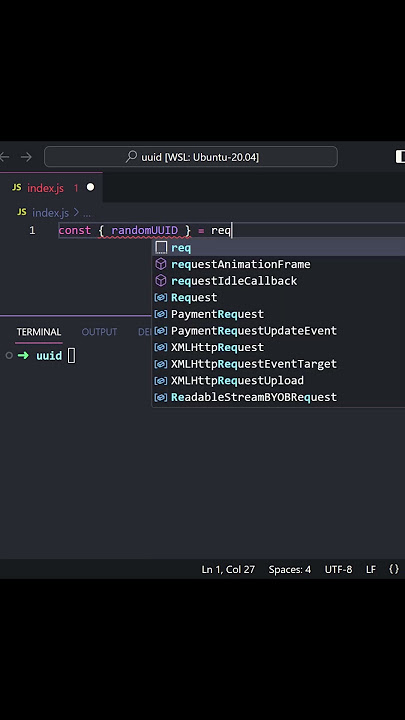Screen dimensions: 405x720
Task: Click Ln 1, Col 27 in the status bar
Action: click(228, 569)
